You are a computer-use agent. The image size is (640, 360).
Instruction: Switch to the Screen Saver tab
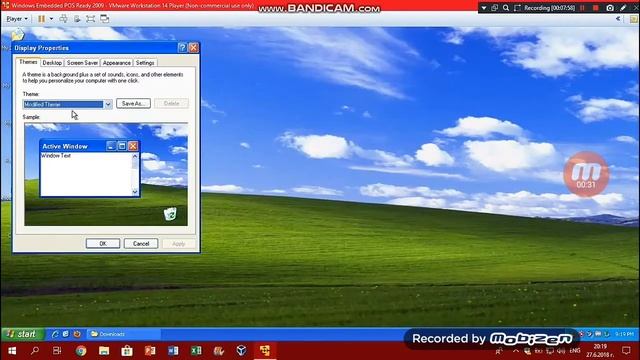(82, 63)
